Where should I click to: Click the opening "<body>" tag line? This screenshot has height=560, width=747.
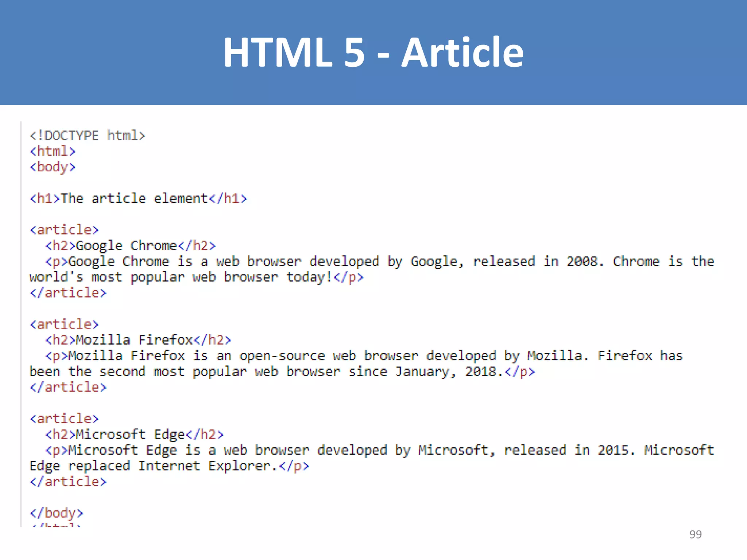[x=53, y=167]
